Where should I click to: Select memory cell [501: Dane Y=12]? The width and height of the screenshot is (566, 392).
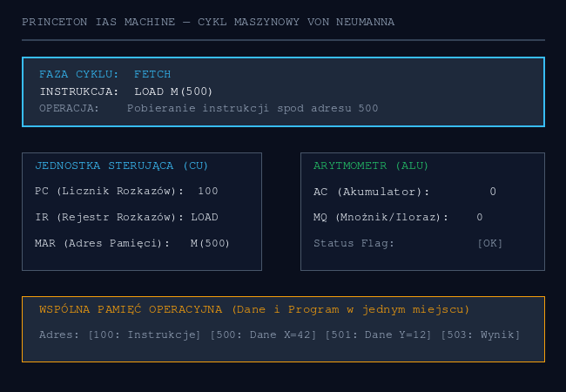pyautogui.click(x=378, y=335)
